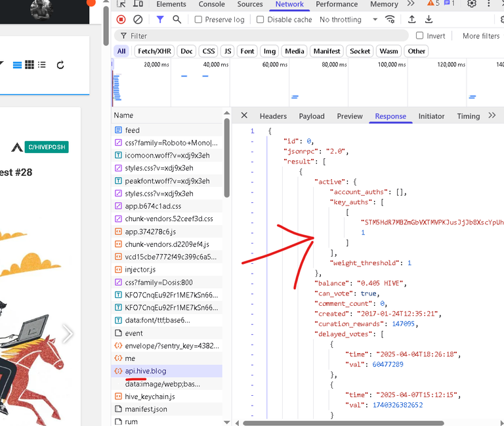The height and width of the screenshot is (426, 504).
Task: Toggle device toolbar icon
Action: pyautogui.click(x=138, y=4)
